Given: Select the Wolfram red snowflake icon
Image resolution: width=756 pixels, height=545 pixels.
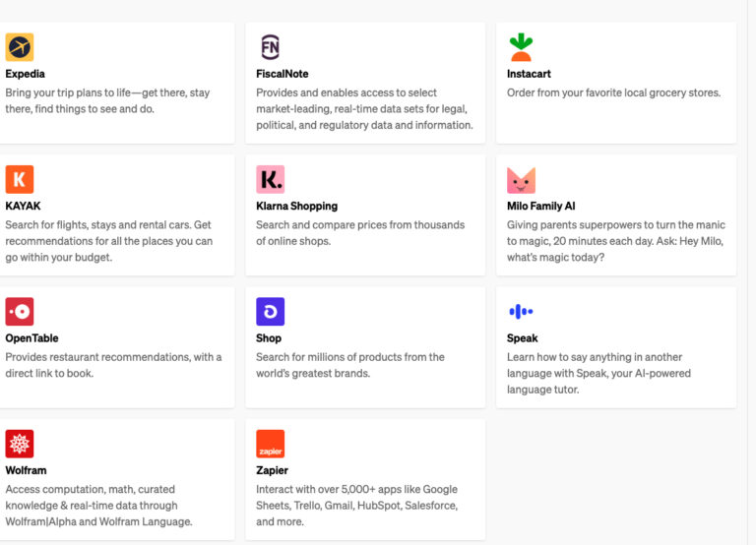Looking at the screenshot, I should [x=20, y=444].
